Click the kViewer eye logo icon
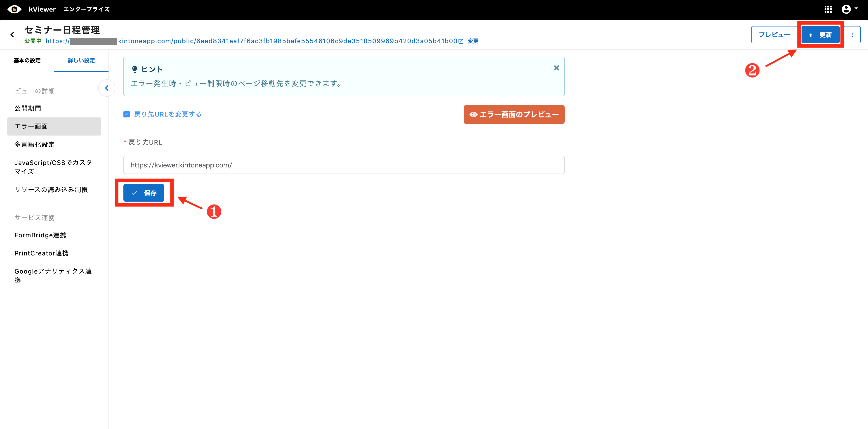This screenshot has height=429, width=868. pos(14,10)
